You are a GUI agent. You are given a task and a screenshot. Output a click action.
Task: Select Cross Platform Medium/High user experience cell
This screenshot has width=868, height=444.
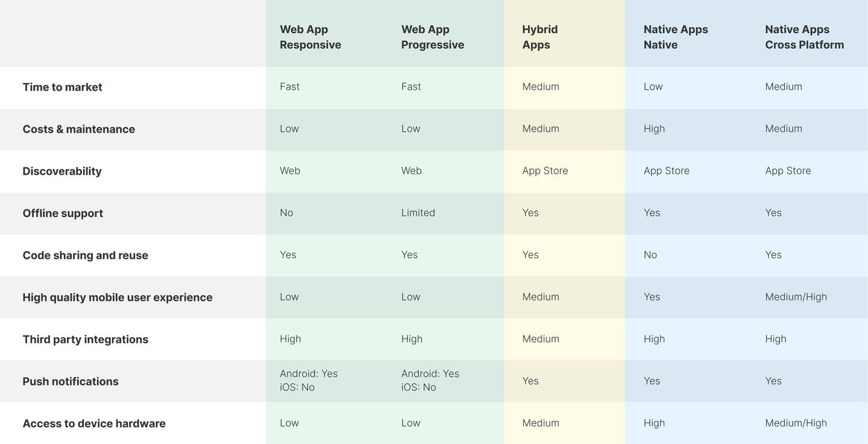796,297
